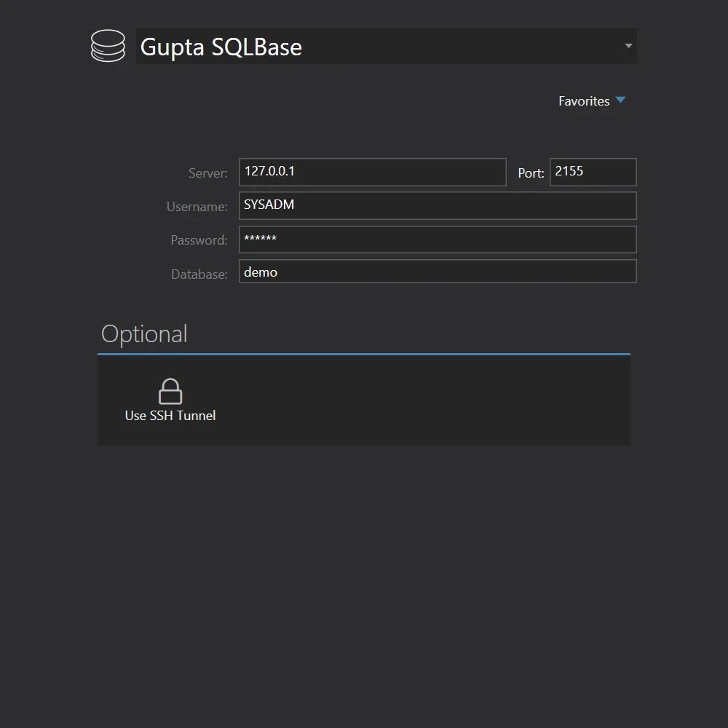Select the Username field with SYSADM
The width and height of the screenshot is (728, 728).
438,205
